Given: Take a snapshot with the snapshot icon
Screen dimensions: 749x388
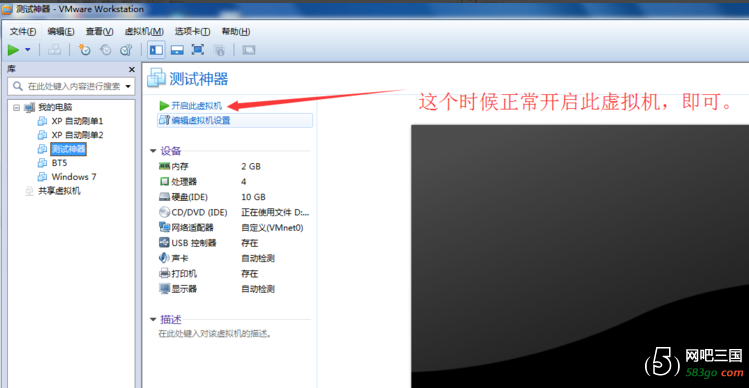Looking at the screenshot, I should (85, 50).
